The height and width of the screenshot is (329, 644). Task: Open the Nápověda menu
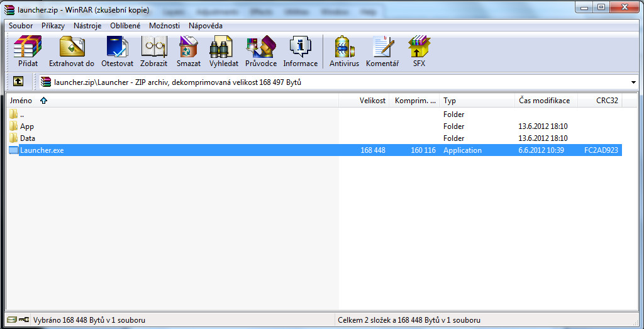coord(206,25)
